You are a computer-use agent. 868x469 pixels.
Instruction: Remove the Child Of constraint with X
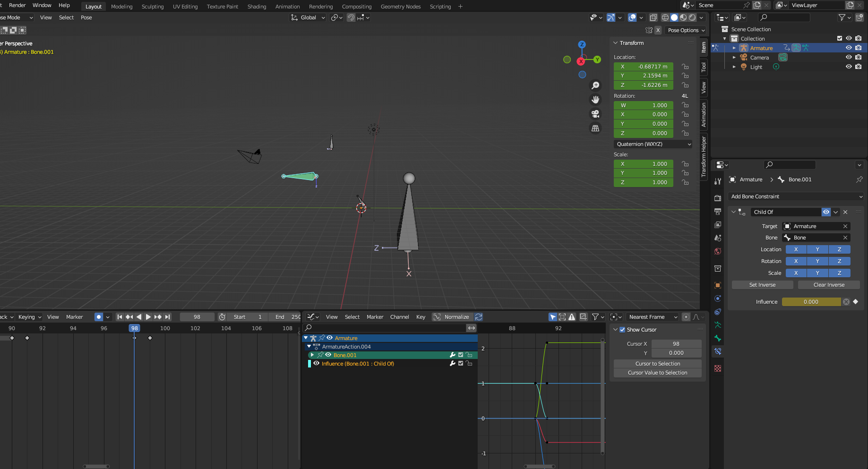pos(845,212)
